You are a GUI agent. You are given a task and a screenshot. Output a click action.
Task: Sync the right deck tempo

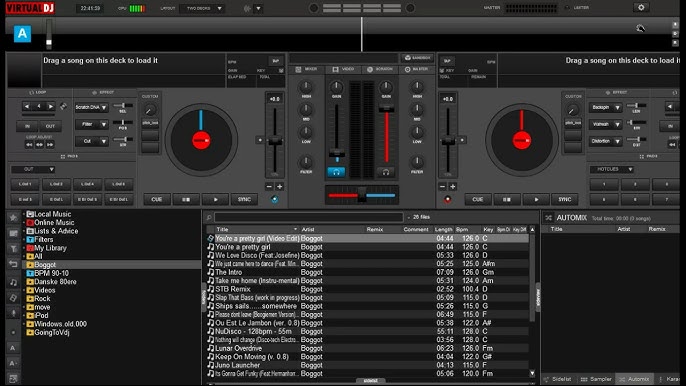tap(565, 200)
